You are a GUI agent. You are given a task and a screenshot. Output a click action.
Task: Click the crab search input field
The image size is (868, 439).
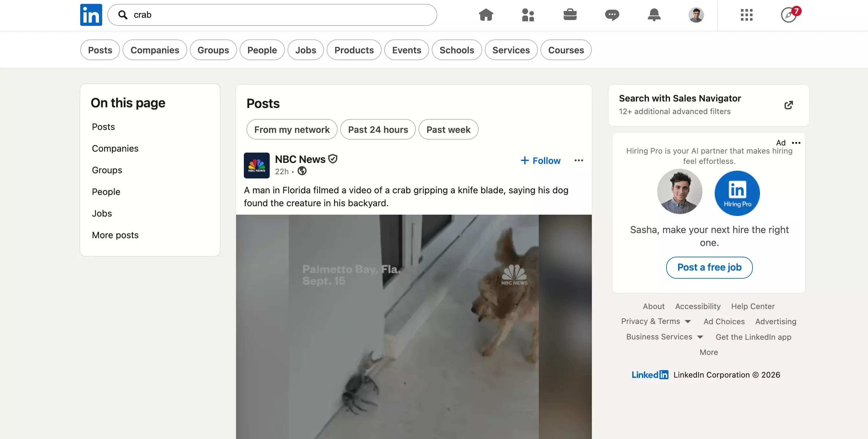click(272, 15)
